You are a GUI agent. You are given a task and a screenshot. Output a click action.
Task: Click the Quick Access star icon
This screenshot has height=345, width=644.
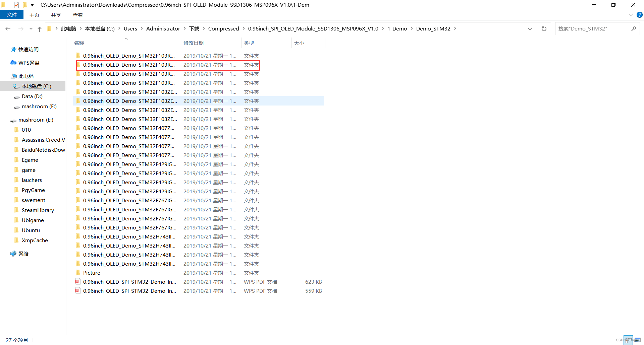(x=14, y=49)
